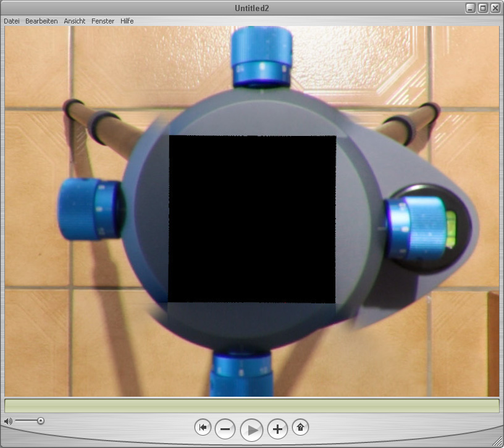This screenshot has height=448, width=504.
Task: Maximize the Untitled2 window
Action: click(483, 8)
